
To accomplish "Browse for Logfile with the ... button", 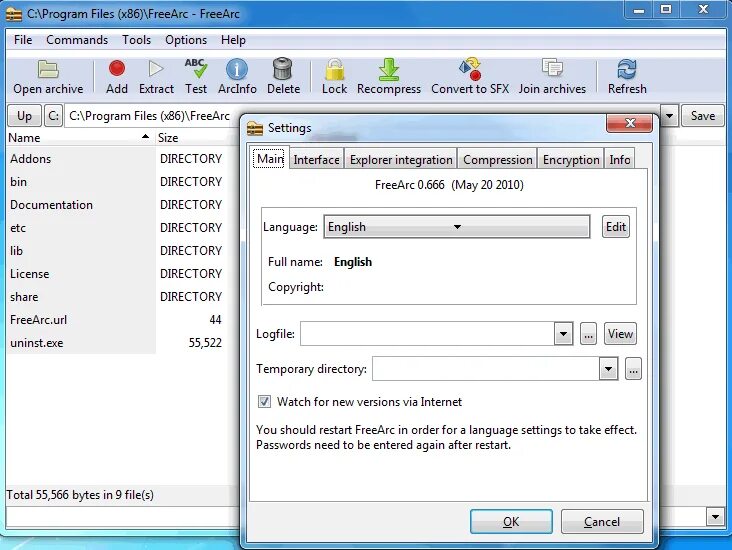I will pyautogui.click(x=588, y=334).
